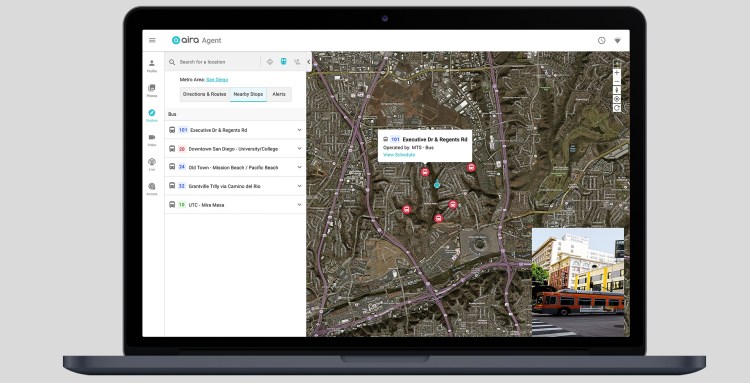750x383 pixels.
Task: Open the Photos sidebar section
Action: click(x=152, y=91)
